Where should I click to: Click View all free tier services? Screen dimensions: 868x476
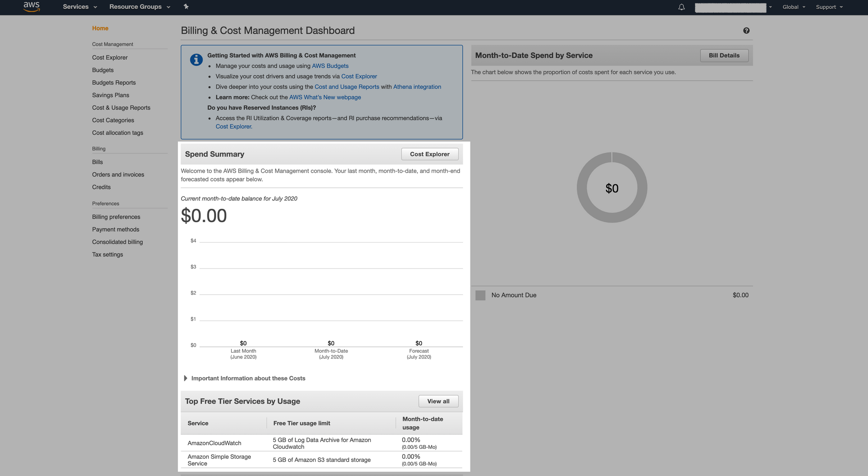point(438,401)
